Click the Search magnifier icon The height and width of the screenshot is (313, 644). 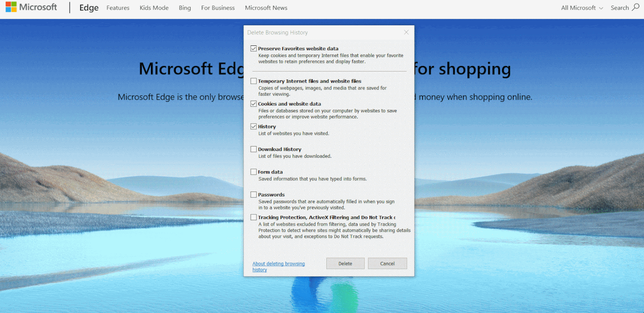tap(636, 7)
